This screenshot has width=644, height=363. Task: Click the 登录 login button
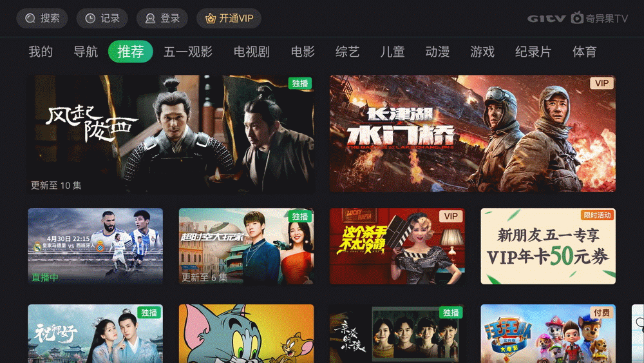click(x=162, y=19)
